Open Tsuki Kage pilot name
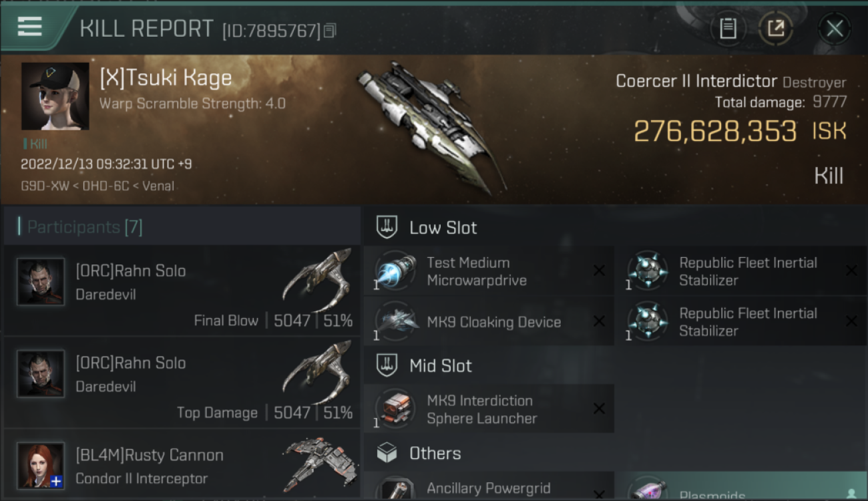This screenshot has height=501, width=868. 166,78
